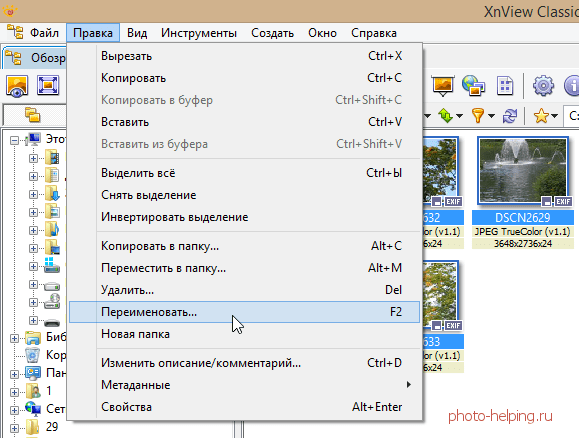579x438 pixels.
Task: Select the network drive globe icon
Action: 52,301
